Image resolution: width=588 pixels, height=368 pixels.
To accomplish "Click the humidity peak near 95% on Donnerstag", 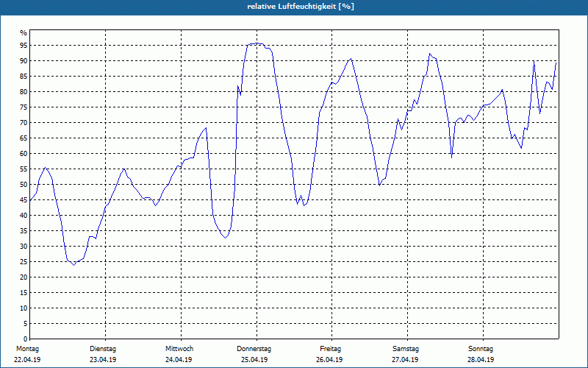I will tap(258, 43).
